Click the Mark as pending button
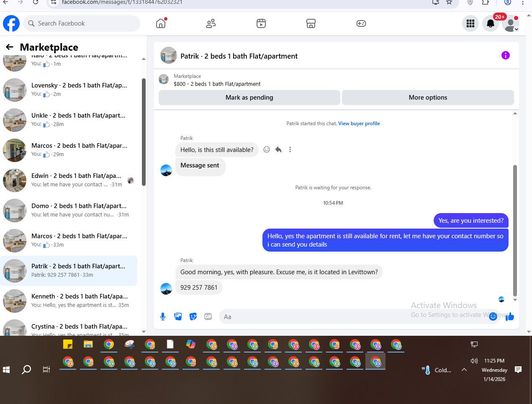 [249, 98]
